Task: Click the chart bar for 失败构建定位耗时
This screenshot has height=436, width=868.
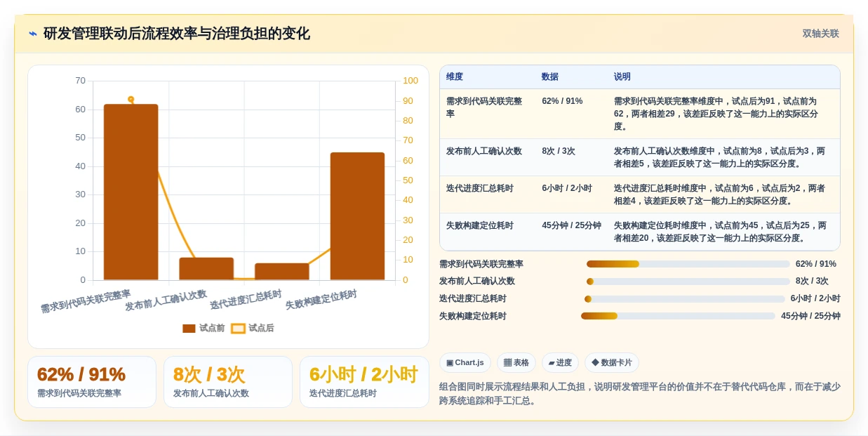Action: tap(358, 216)
